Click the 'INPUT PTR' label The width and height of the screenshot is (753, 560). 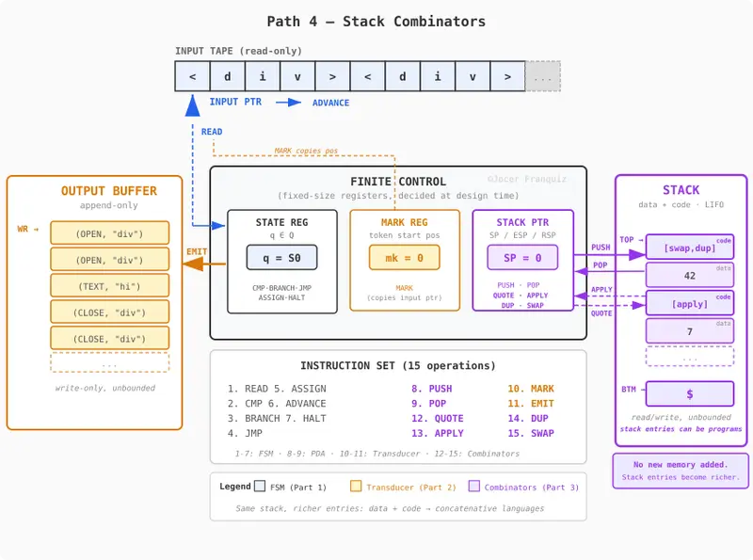pyautogui.click(x=235, y=102)
